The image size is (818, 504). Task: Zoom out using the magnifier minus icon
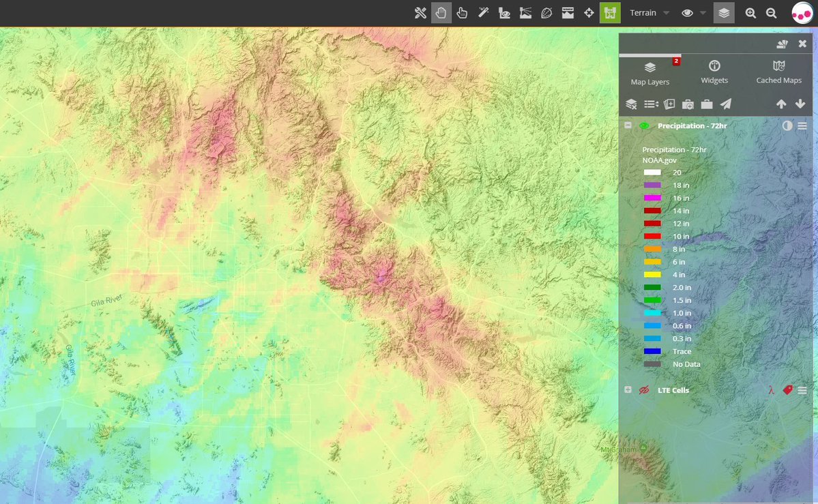pos(771,13)
